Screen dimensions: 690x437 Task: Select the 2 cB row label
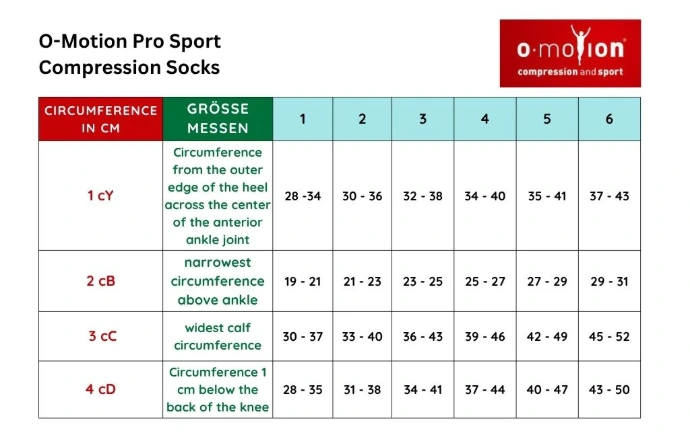(101, 281)
